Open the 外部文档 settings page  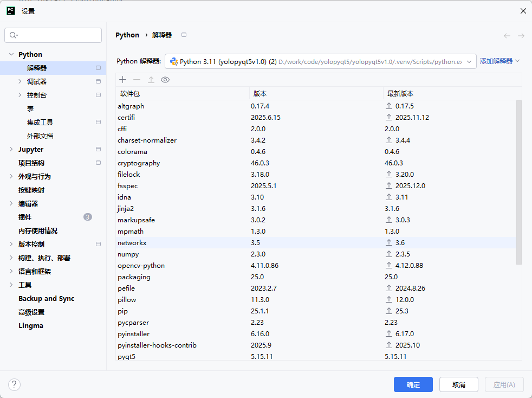coord(40,136)
